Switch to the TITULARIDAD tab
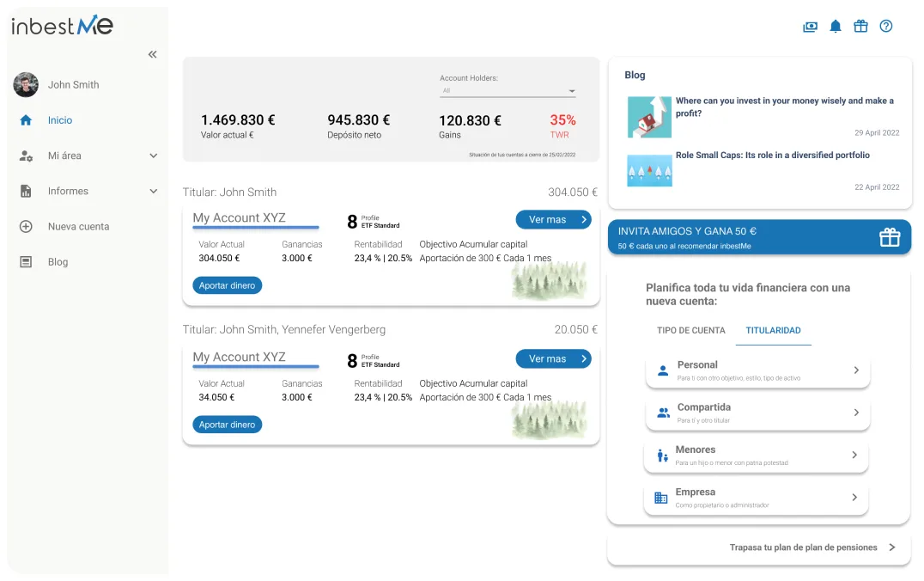 point(773,330)
